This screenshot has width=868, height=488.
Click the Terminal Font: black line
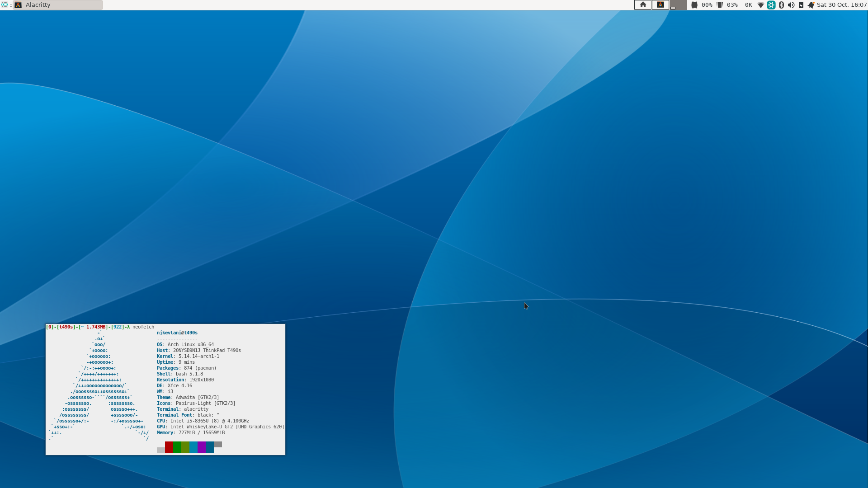[x=188, y=415]
